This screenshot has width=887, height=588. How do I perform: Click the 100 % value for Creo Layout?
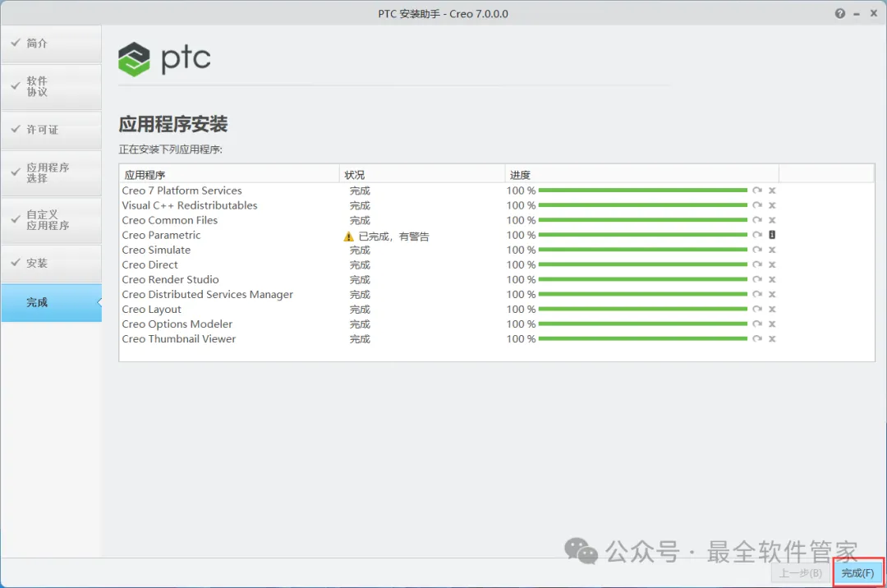(x=521, y=310)
